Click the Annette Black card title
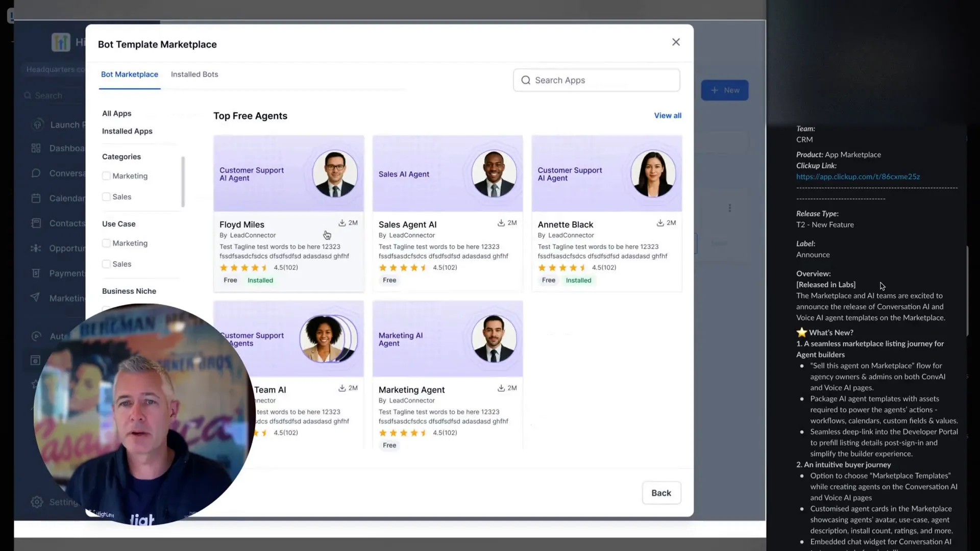The width and height of the screenshot is (980, 551). coord(566,225)
